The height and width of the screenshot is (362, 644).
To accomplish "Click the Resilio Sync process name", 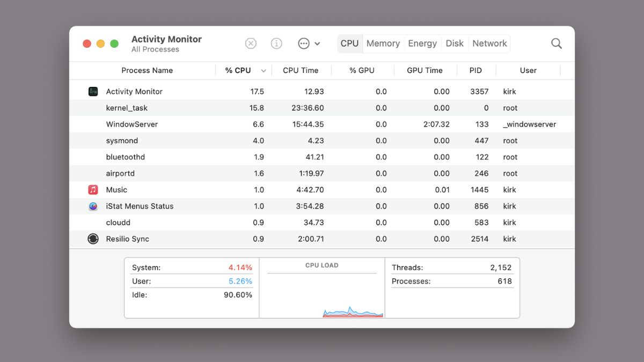I will (128, 239).
